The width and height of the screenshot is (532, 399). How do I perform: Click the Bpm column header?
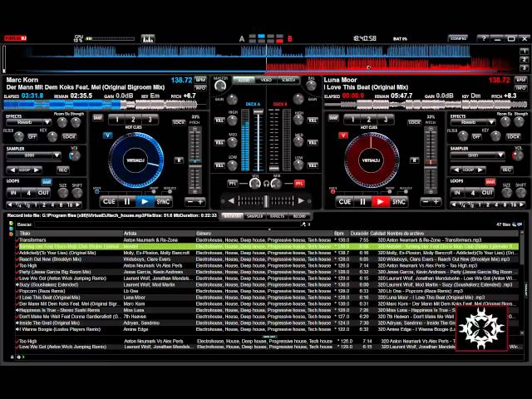click(339, 234)
